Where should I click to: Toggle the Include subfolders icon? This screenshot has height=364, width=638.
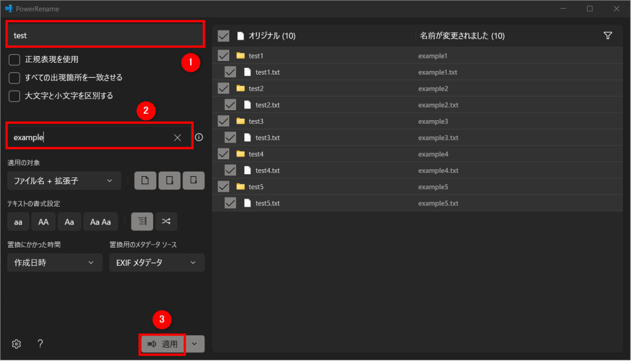point(193,180)
